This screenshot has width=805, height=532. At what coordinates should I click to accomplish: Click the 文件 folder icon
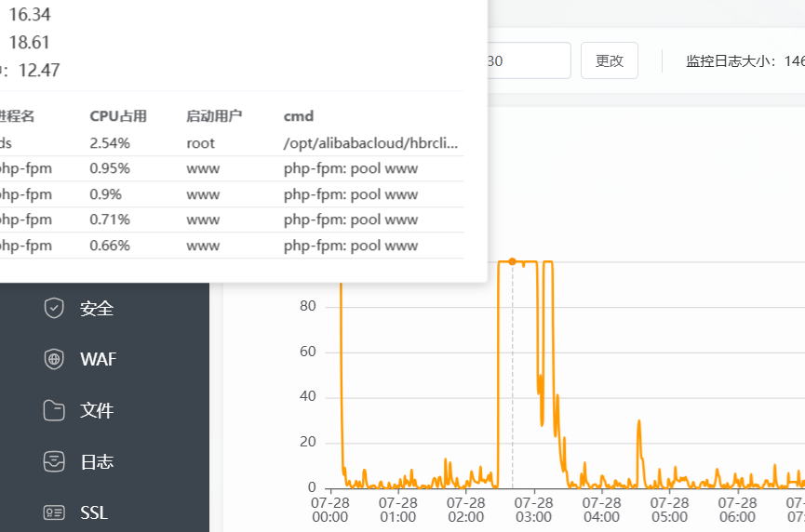click(54, 410)
